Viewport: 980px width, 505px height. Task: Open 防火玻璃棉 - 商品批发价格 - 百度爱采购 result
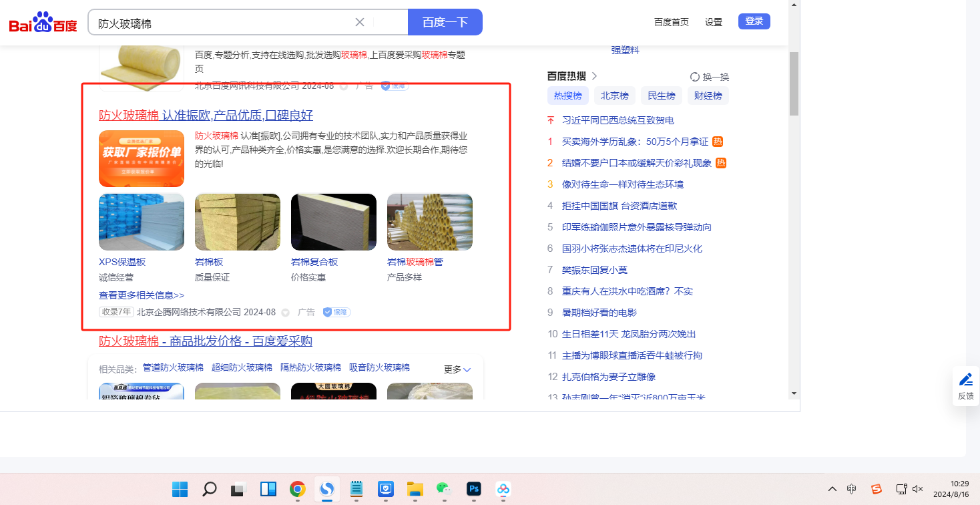tap(206, 341)
